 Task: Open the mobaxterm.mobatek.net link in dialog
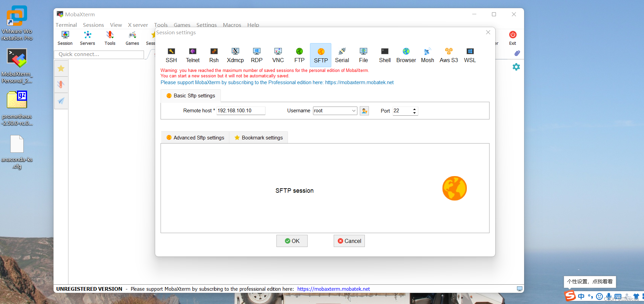[359, 82]
